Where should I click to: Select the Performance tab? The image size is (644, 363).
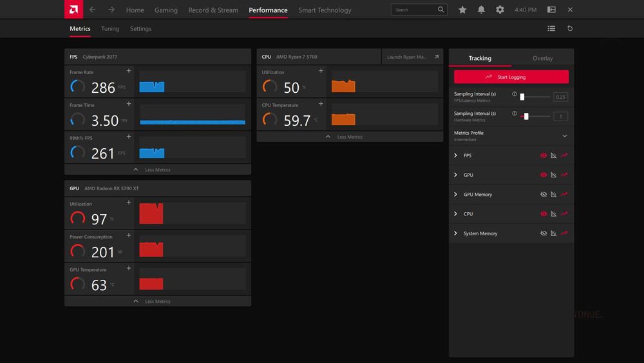[268, 10]
